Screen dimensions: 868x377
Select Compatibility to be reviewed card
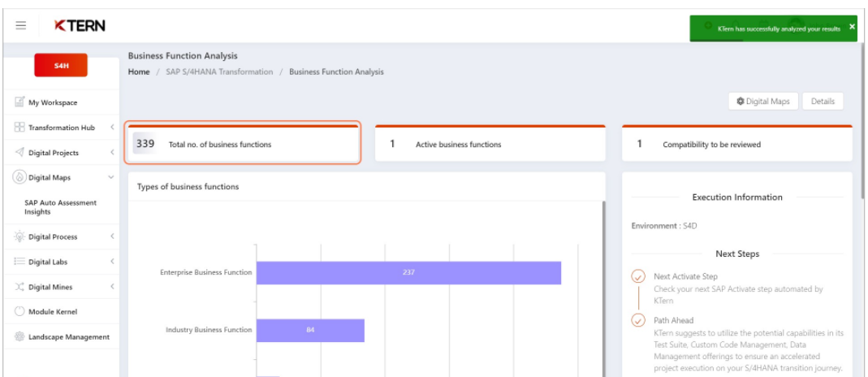pyautogui.click(x=736, y=143)
